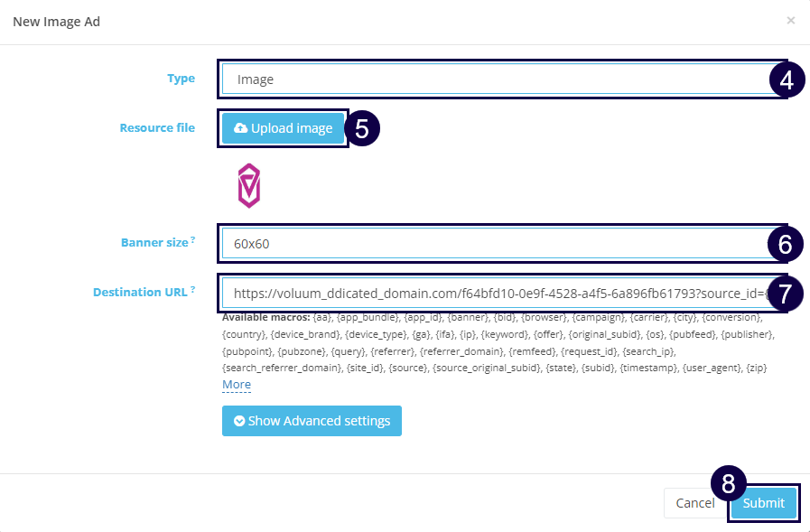Close the New Image Ad dialog
The image size is (810, 532).
click(x=790, y=20)
